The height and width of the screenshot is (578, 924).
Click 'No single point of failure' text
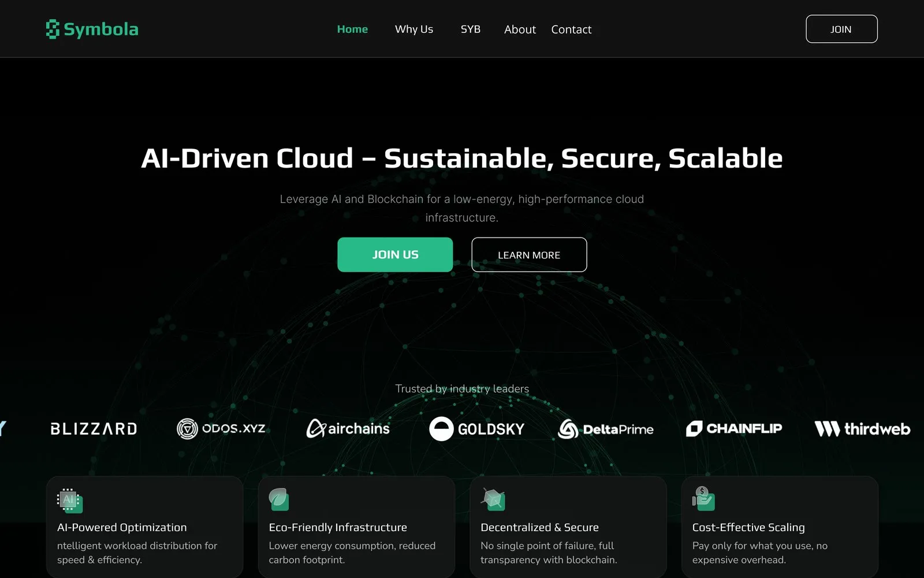tap(549, 553)
